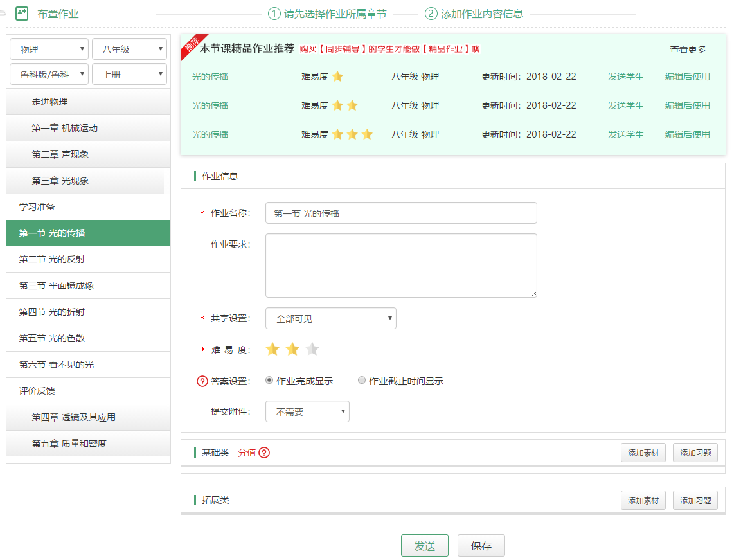Click the 发送 button
The width and height of the screenshot is (732, 560).
pyautogui.click(x=424, y=545)
